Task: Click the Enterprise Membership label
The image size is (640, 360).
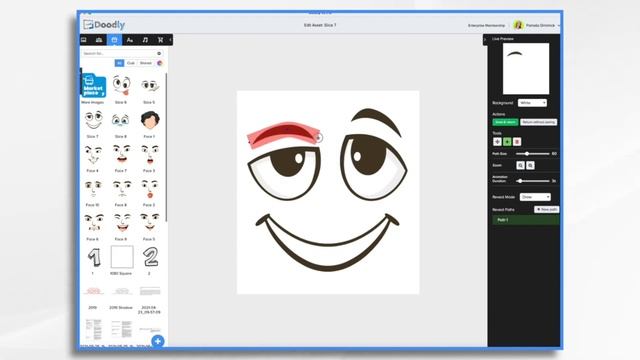Action: click(x=486, y=25)
